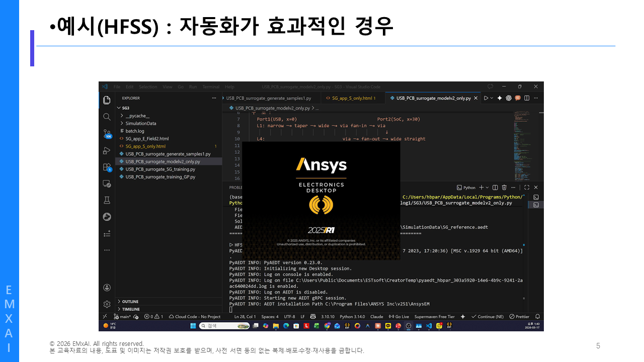Open Source Control view with 10K badge

[107, 133]
